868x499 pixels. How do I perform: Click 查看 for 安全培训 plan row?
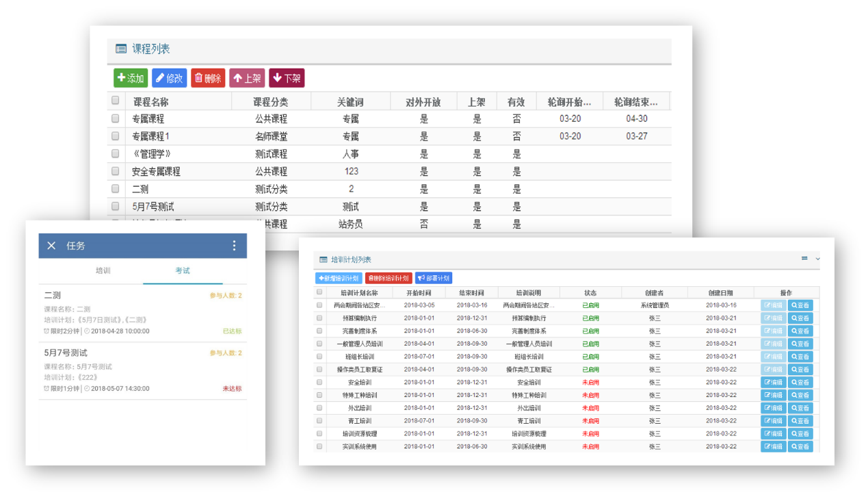pyautogui.click(x=800, y=383)
